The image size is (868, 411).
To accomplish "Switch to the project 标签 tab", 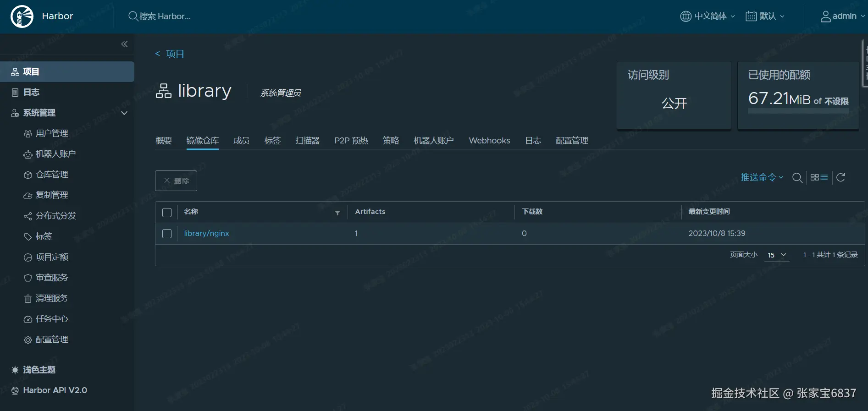I will coord(272,141).
